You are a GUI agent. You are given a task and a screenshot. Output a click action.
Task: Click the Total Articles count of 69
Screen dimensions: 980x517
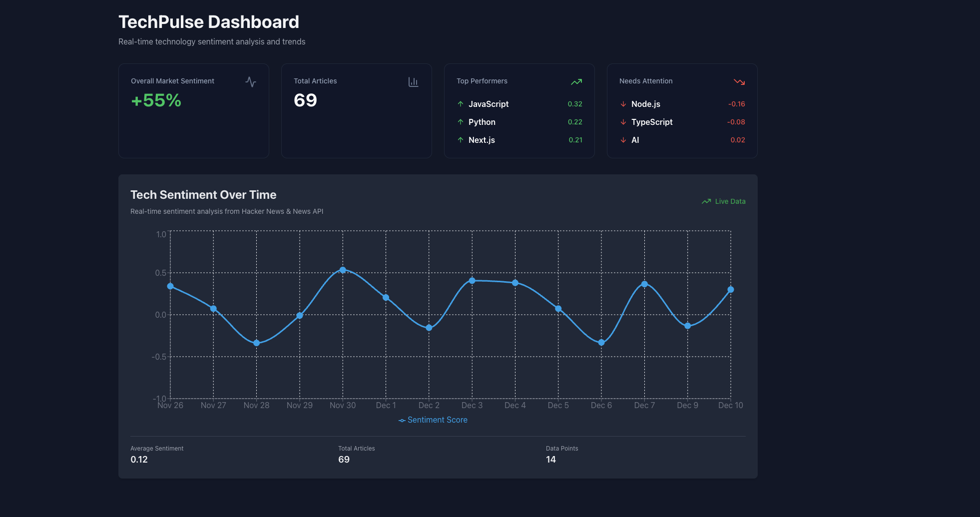pos(305,100)
